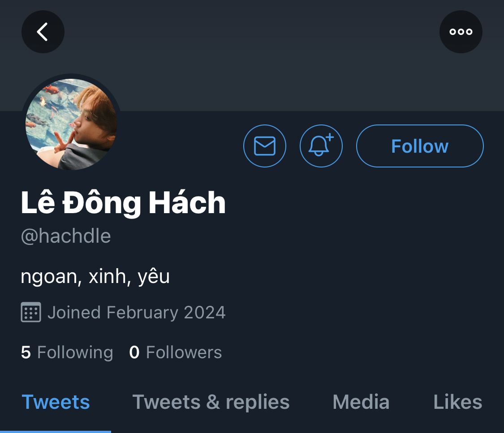This screenshot has width=504, height=433.
Task: Open the profile picture of Lê Đông Hách
Action: (x=71, y=124)
